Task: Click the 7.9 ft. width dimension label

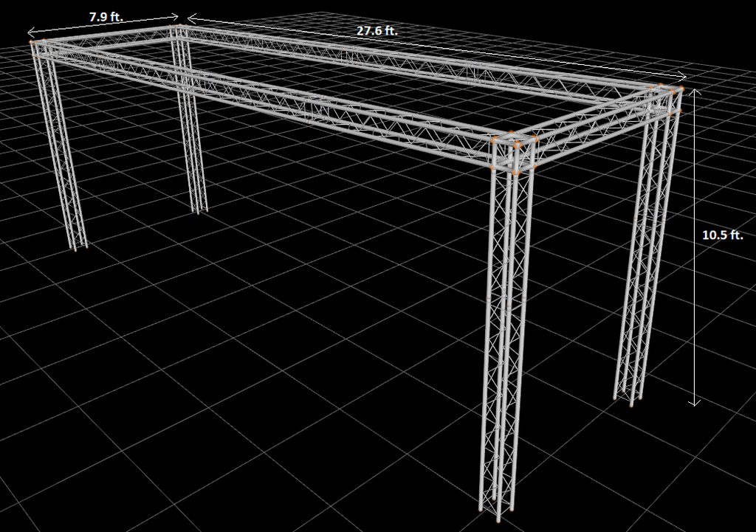Action: (106, 17)
